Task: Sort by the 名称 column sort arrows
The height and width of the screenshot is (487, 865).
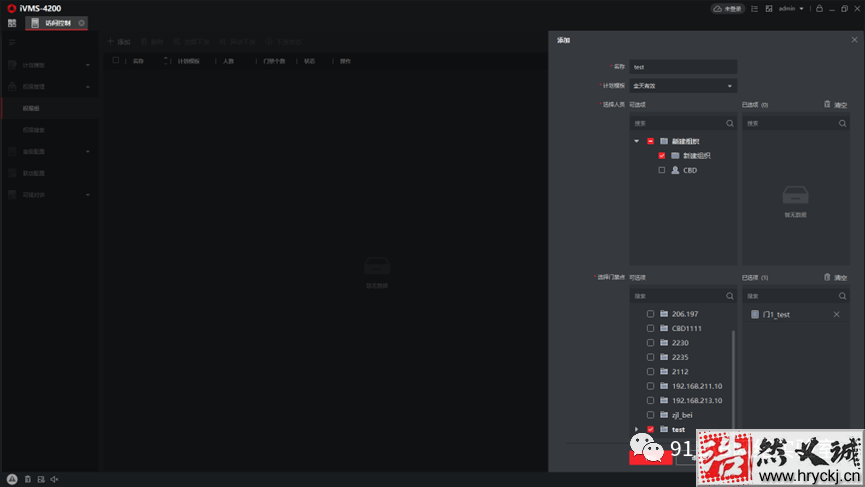Action: pos(165,61)
